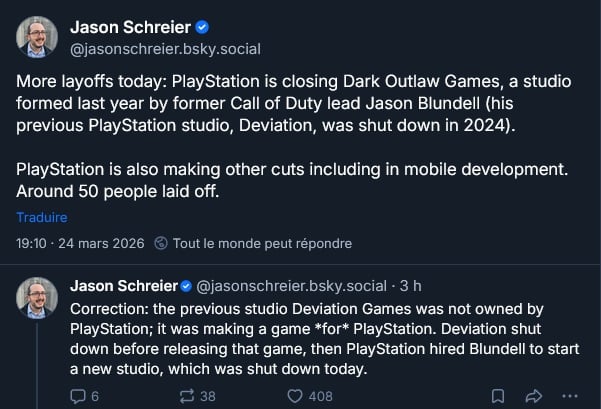
Task: Click the Tout le monde peut répondre label
Action: (x=262, y=243)
